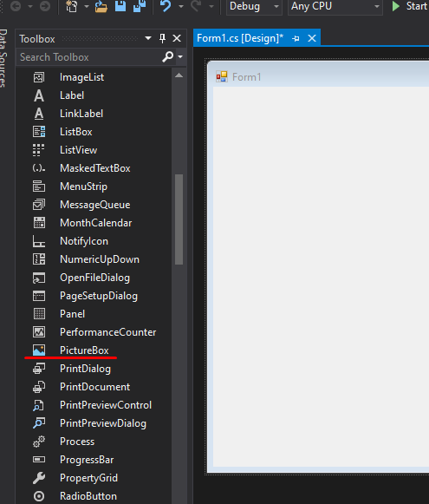Select the ProgressBar icon
The width and height of the screenshot is (429, 504).
39,460
